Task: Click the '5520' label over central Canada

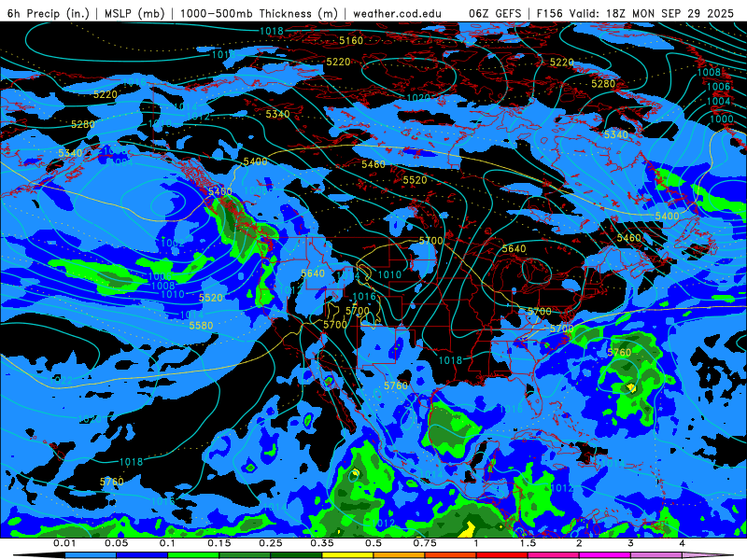Action: (x=415, y=180)
